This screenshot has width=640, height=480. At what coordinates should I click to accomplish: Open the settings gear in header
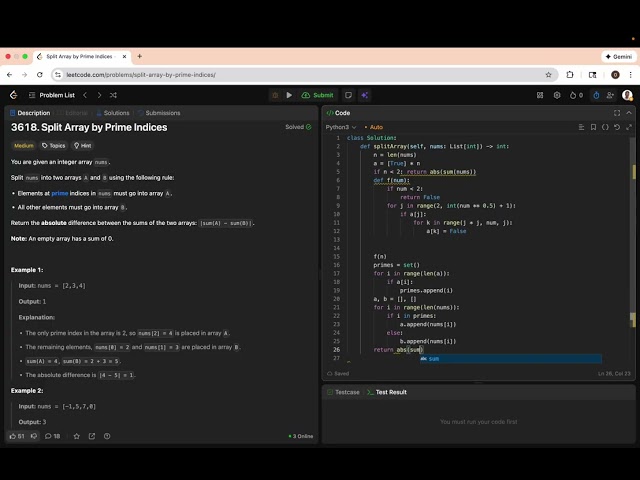[x=557, y=95]
